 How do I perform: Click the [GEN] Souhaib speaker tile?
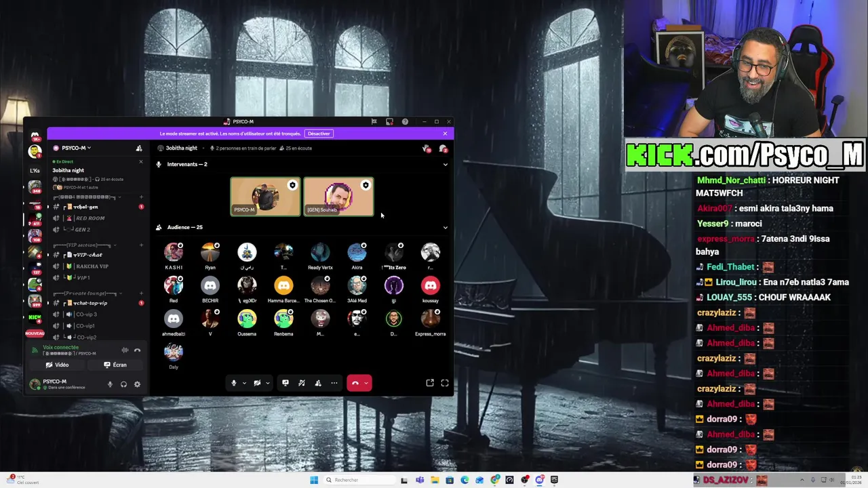[x=338, y=197]
